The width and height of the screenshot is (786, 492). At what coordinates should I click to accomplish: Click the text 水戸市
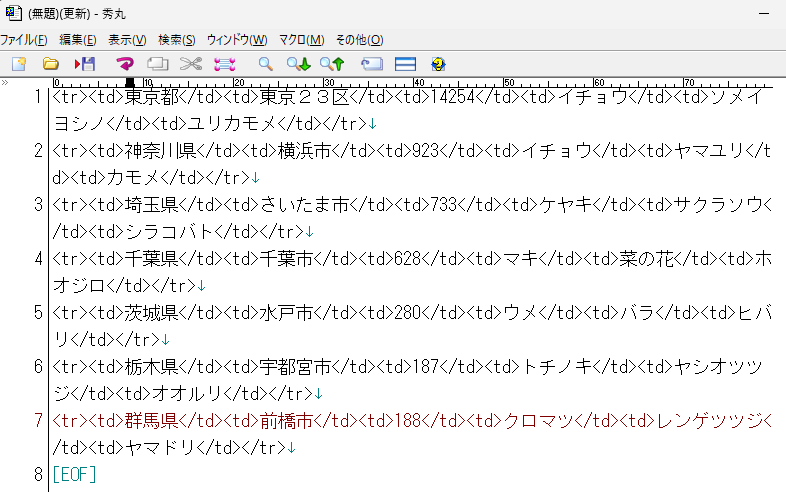[286, 313]
